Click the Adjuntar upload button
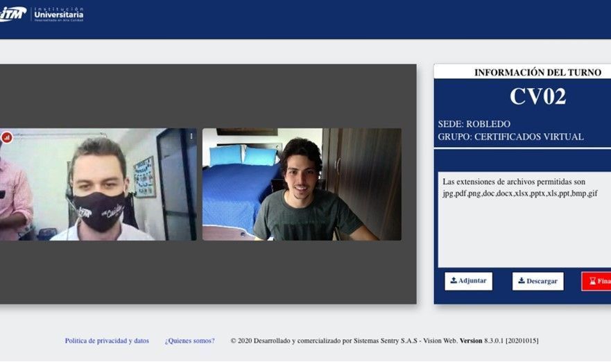Viewport: 611px width, 364px height. pyautogui.click(x=468, y=281)
